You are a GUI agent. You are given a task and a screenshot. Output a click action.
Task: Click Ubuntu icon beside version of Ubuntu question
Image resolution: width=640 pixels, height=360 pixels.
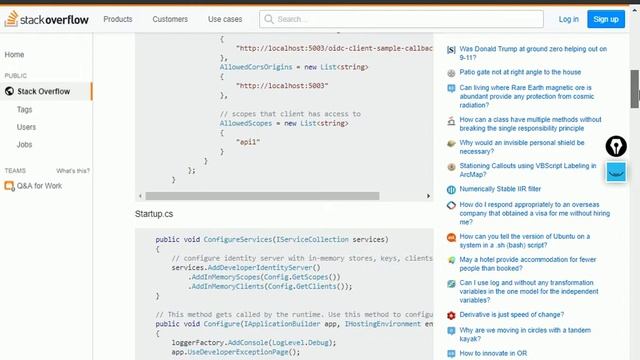click(451, 237)
